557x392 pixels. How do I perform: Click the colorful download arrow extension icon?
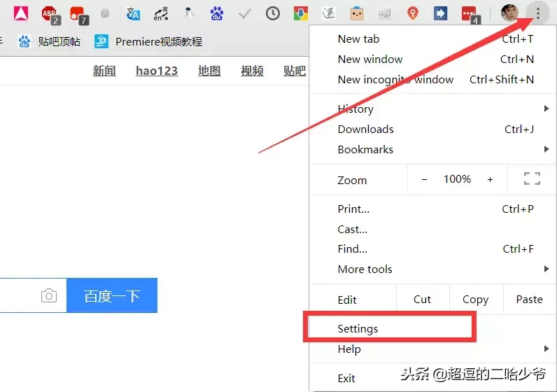300,14
